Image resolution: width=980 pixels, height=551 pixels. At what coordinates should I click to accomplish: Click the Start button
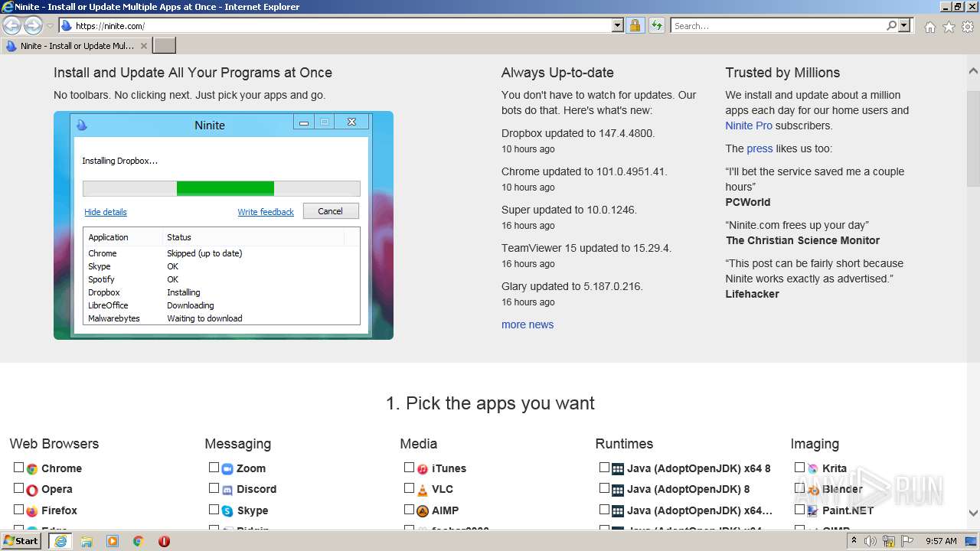[x=21, y=541]
